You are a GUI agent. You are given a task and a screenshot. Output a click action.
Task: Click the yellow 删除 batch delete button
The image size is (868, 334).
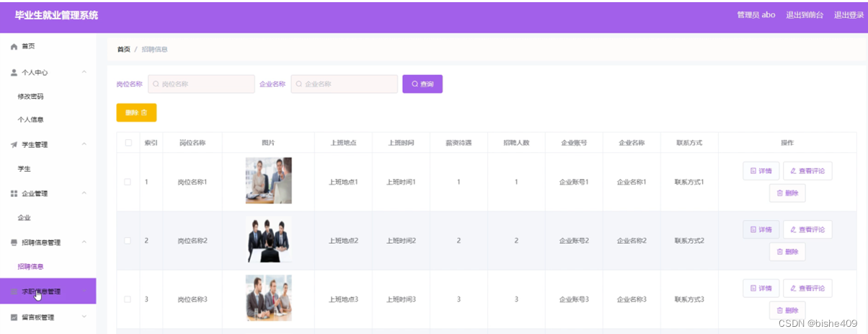(136, 113)
